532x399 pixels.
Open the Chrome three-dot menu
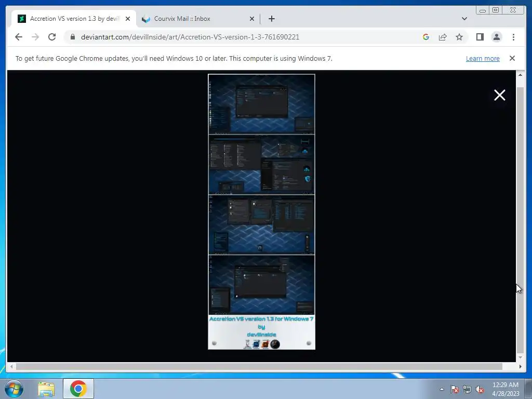tap(513, 37)
